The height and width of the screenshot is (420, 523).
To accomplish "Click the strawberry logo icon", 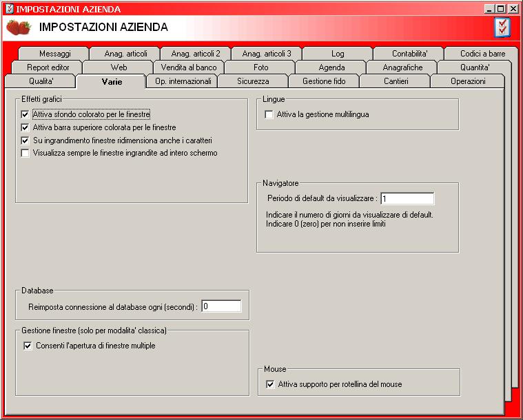I will click(x=19, y=28).
